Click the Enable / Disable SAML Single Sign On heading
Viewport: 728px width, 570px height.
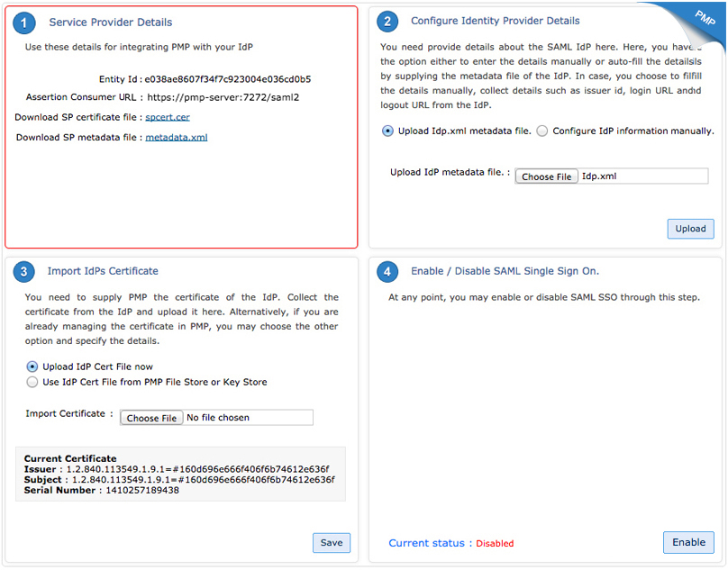(x=505, y=271)
